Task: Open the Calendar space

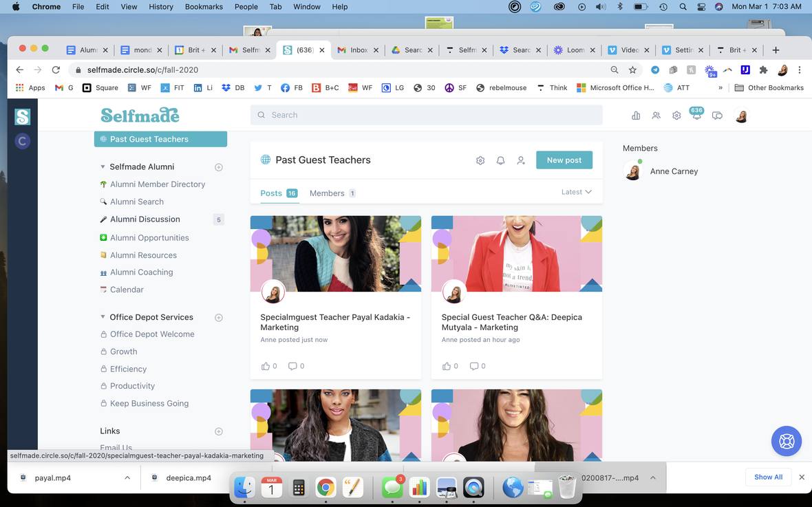Action: tap(127, 290)
